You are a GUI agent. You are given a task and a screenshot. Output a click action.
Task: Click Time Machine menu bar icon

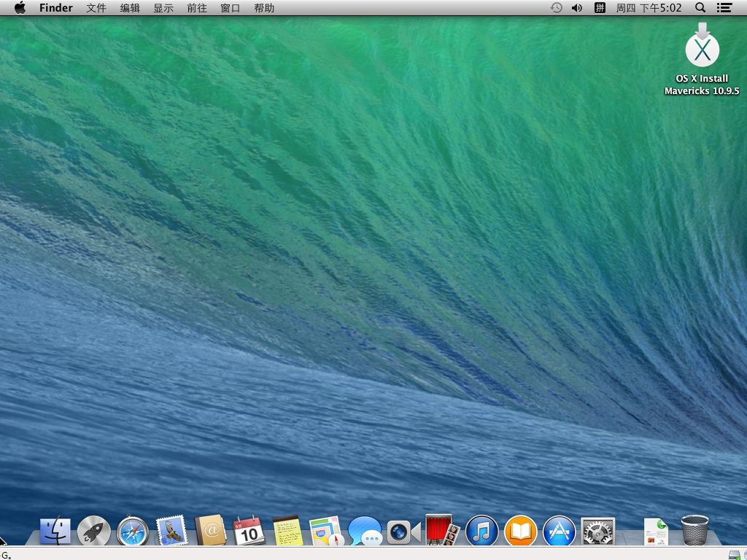[556, 7]
